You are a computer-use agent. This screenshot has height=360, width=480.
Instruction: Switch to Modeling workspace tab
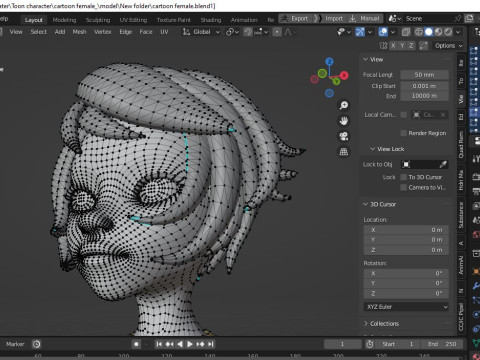click(64, 20)
